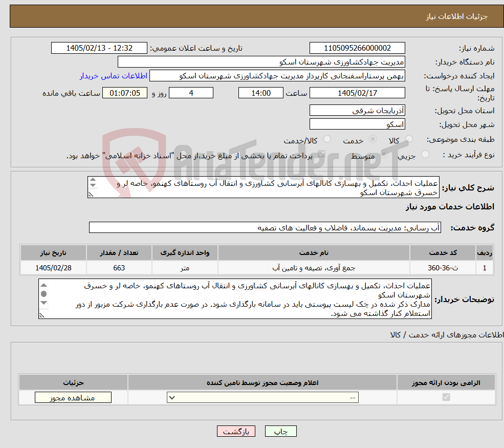Image resolution: width=504 pixels, height=448 pixels.
Task: Click the date cell 1405/02/28
Action: pyautogui.click(x=53, y=268)
